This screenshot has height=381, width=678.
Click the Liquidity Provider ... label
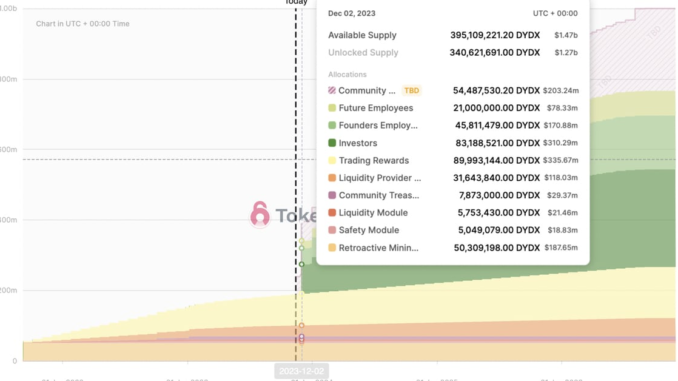click(x=380, y=178)
